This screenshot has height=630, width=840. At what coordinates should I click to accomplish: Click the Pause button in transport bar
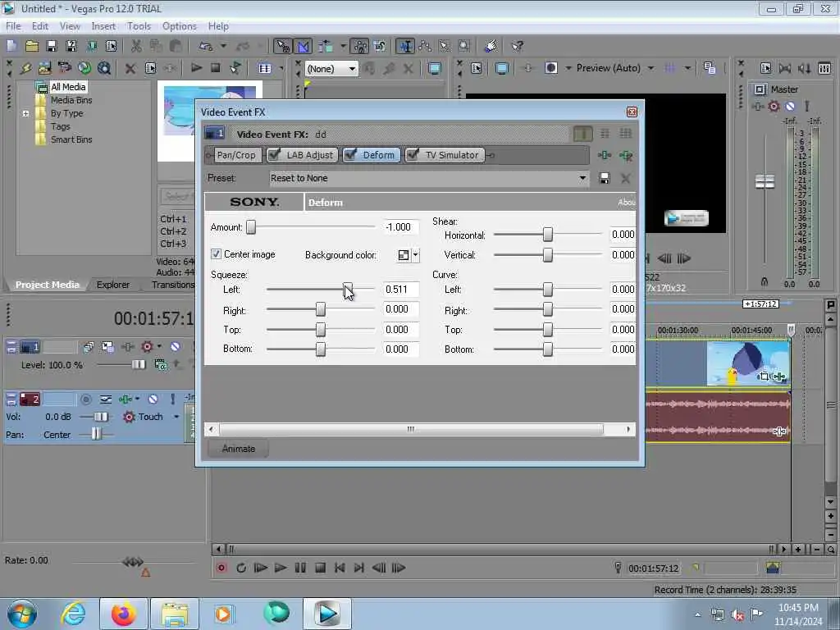(x=300, y=568)
